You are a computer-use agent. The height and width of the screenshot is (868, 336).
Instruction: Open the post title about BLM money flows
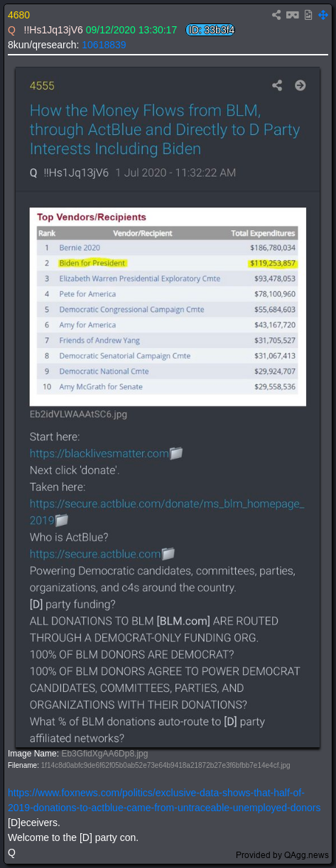(x=165, y=129)
